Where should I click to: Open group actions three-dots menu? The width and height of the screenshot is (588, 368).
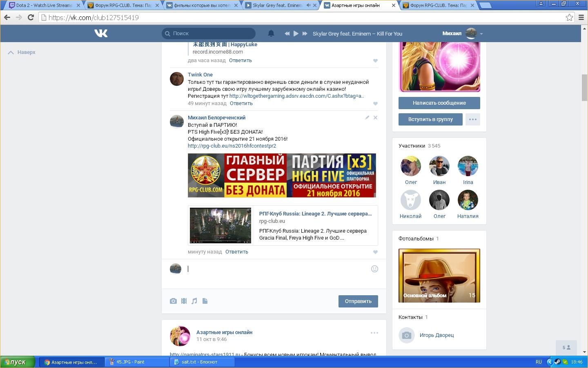point(472,119)
